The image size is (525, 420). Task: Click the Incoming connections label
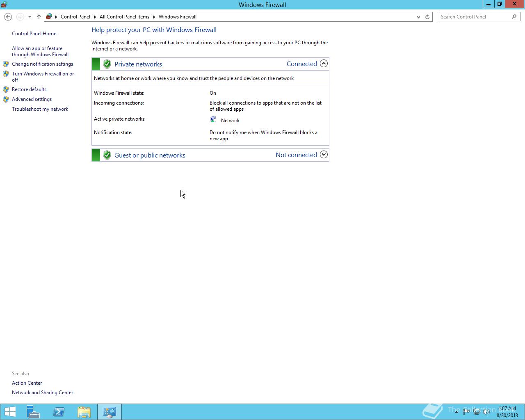(x=119, y=103)
